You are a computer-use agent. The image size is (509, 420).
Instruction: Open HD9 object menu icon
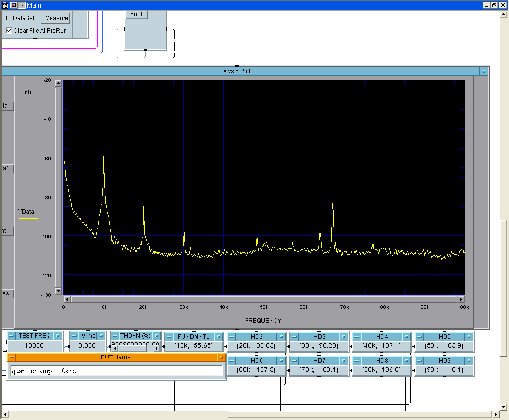(469, 361)
